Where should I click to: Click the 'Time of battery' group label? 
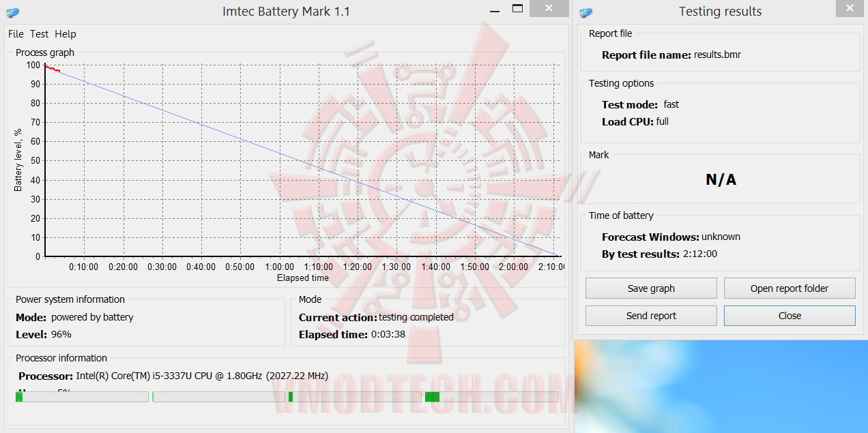click(x=621, y=215)
